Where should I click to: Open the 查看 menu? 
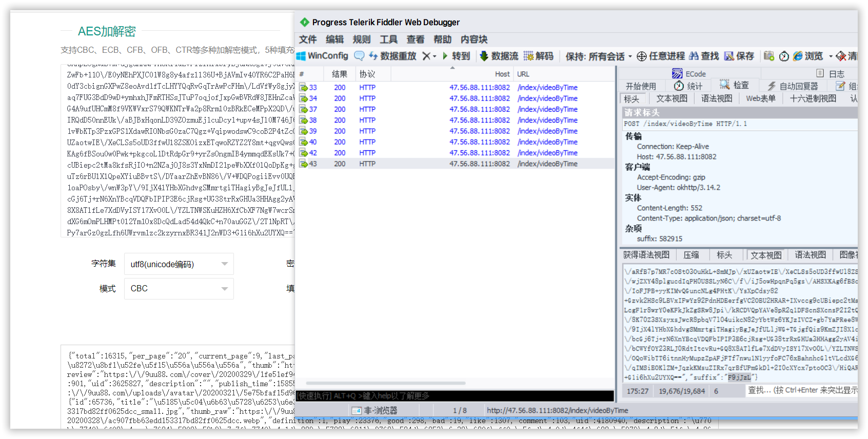point(416,39)
